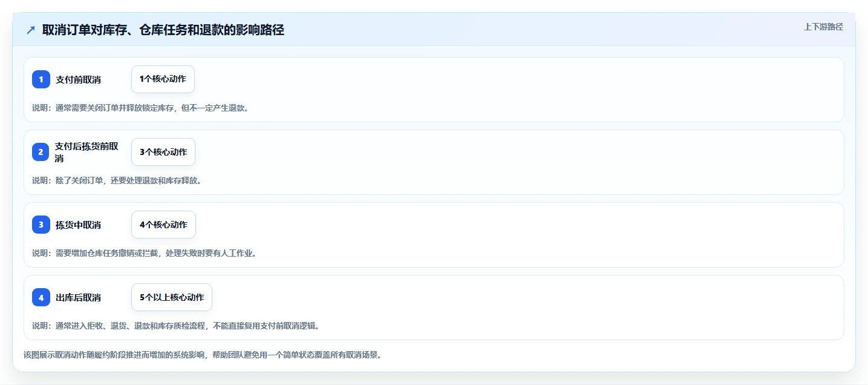Select the 支付前取消 stage label

(78, 79)
